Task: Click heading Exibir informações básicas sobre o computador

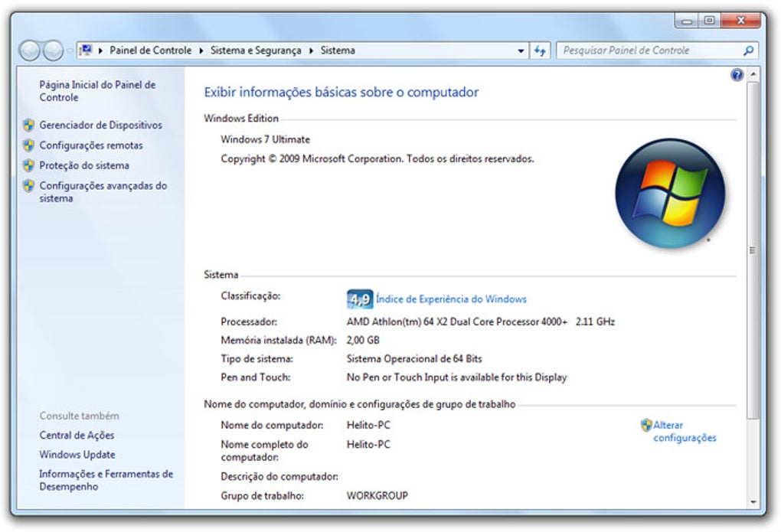Action: [x=341, y=92]
